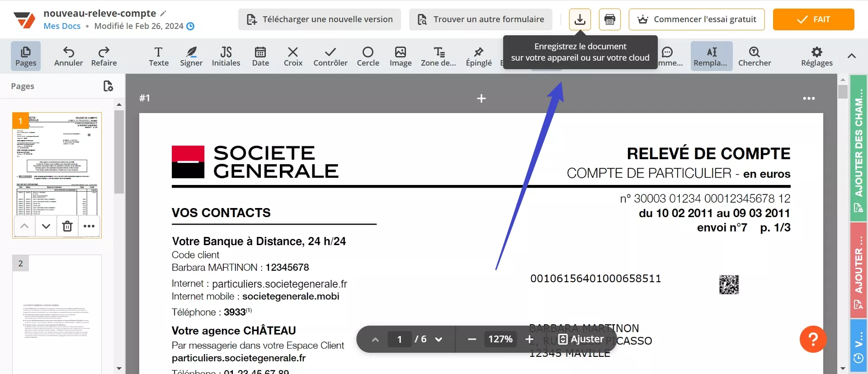868x374 pixels.
Task: Go to next page with down chevron
Action: tap(439, 339)
